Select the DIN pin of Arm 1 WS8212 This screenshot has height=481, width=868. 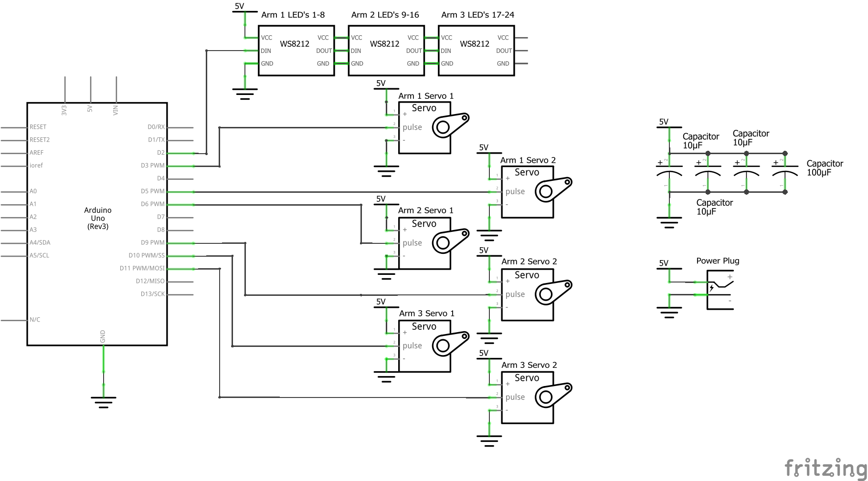coord(266,51)
